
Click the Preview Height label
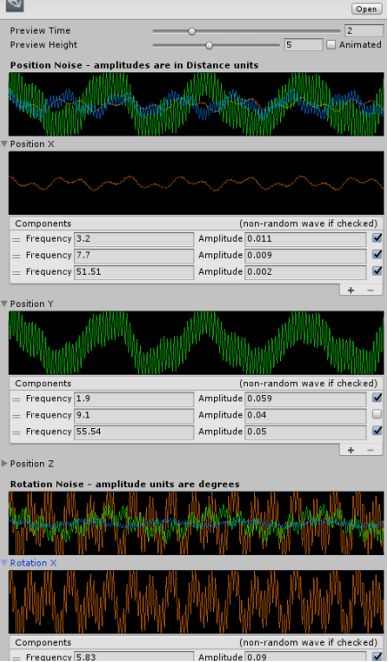(43, 45)
